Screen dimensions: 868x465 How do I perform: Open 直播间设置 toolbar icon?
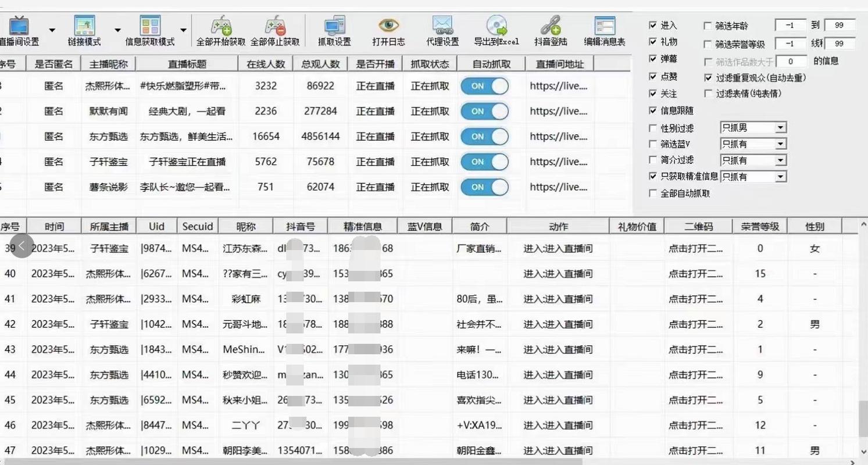coord(19,31)
